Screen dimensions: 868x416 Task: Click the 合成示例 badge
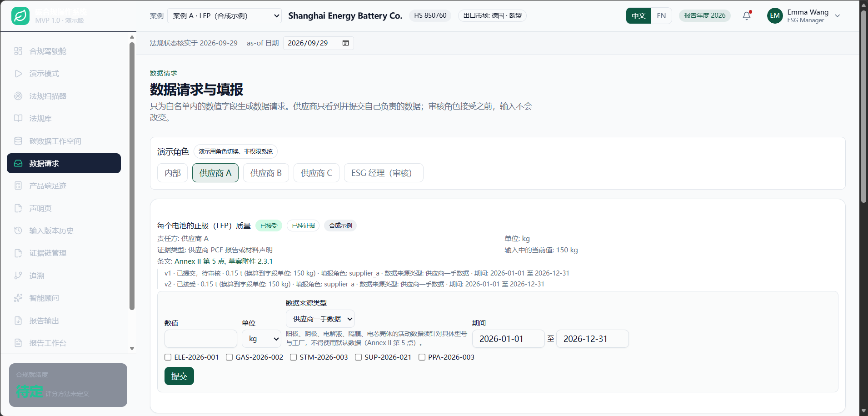pos(340,226)
